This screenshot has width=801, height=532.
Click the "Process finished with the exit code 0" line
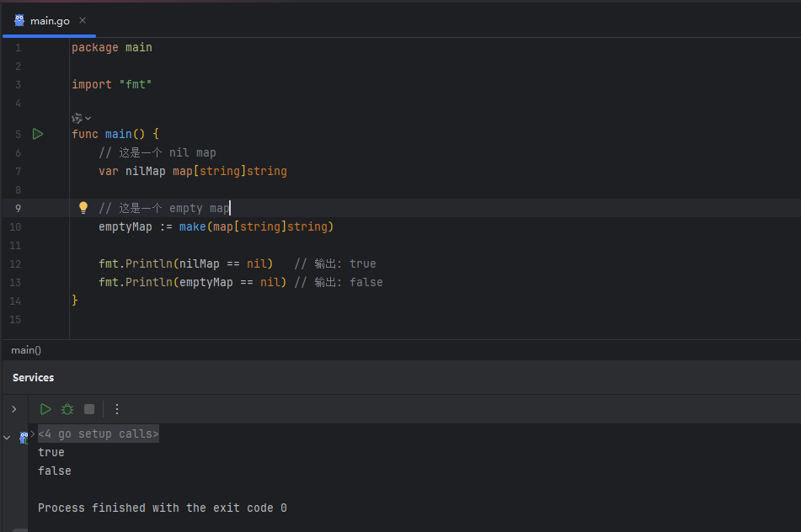tap(162, 508)
